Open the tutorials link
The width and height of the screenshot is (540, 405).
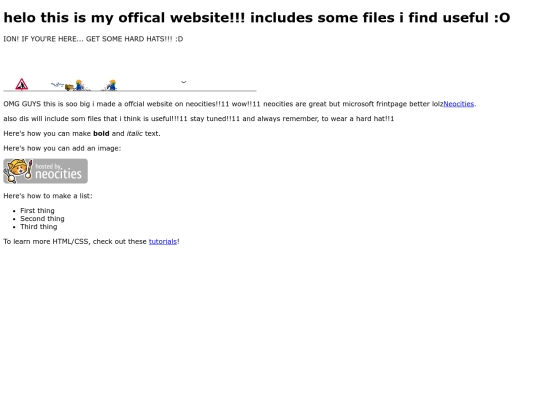(163, 242)
